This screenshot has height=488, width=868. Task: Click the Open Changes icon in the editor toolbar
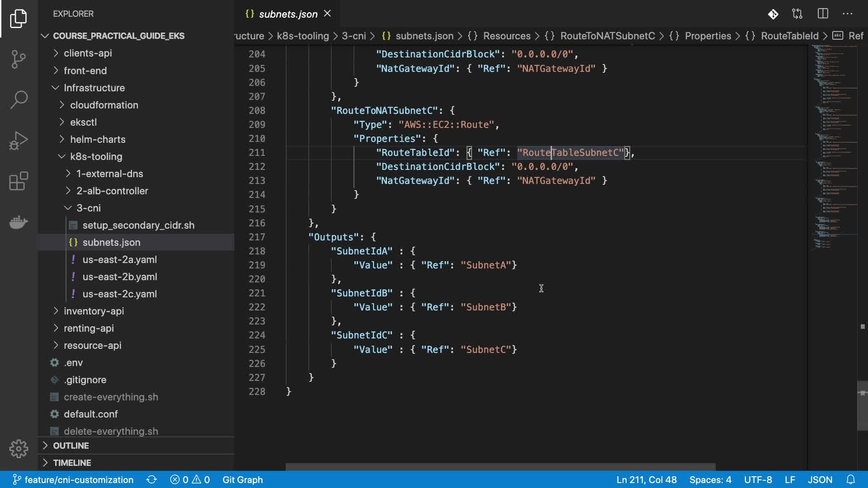coord(797,14)
